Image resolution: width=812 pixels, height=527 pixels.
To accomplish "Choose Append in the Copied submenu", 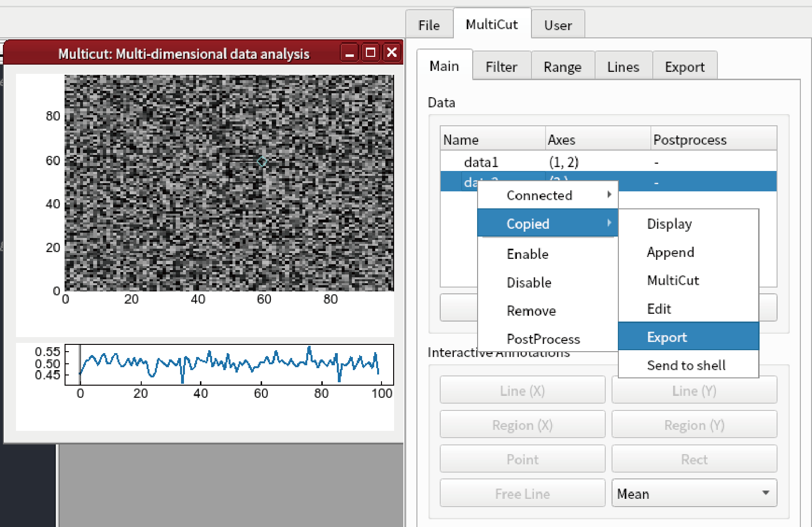I will click(x=688, y=252).
